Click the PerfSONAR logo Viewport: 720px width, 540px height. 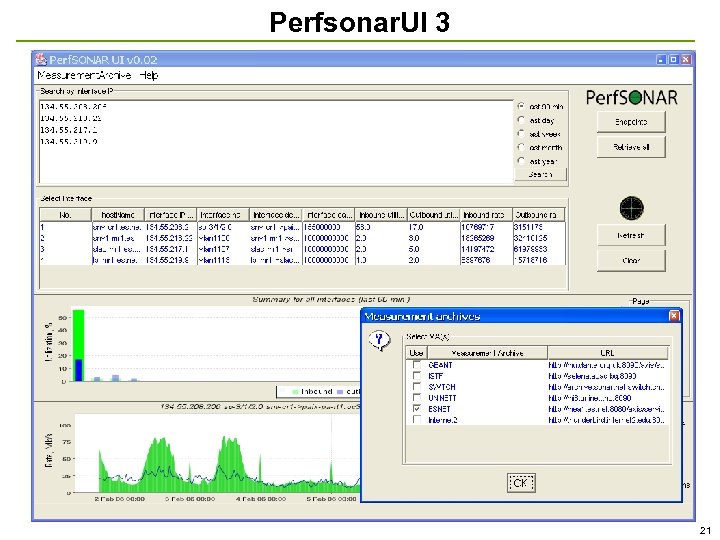[631, 97]
